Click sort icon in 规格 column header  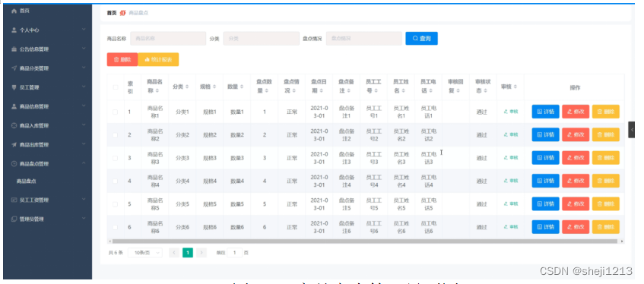214,87
